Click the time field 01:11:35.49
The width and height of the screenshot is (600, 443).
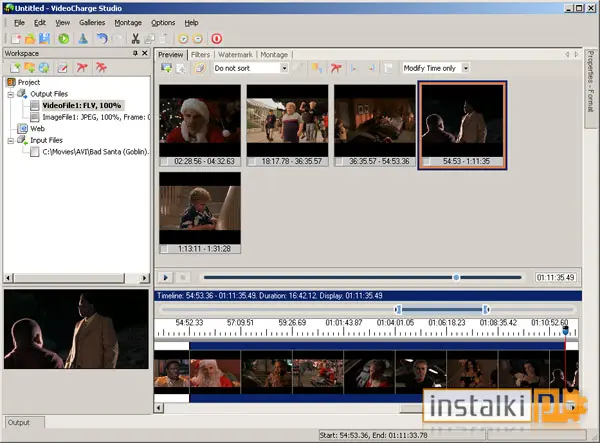556,277
